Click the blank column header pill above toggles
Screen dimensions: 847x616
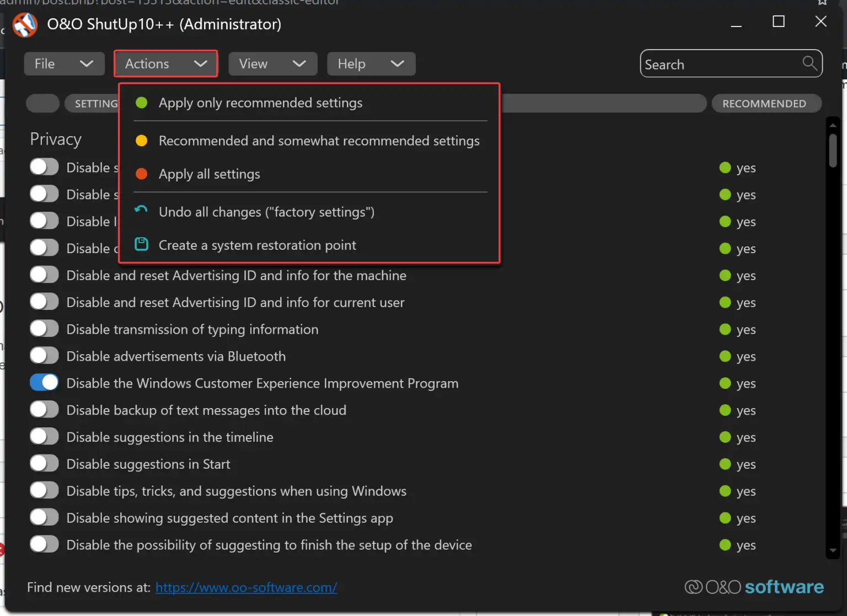point(42,104)
